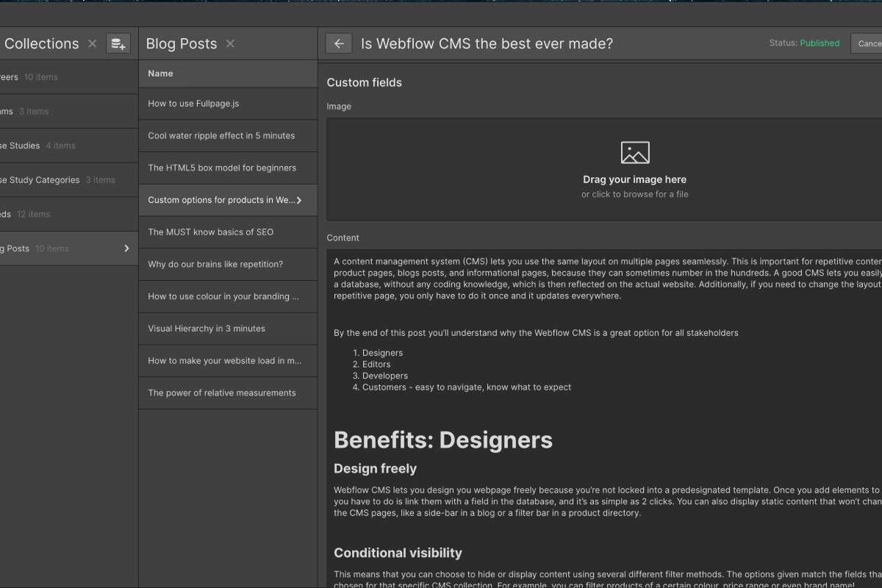The image size is (882, 588).
Task: Close the Collections panel
Action: click(x=92, y=44)
